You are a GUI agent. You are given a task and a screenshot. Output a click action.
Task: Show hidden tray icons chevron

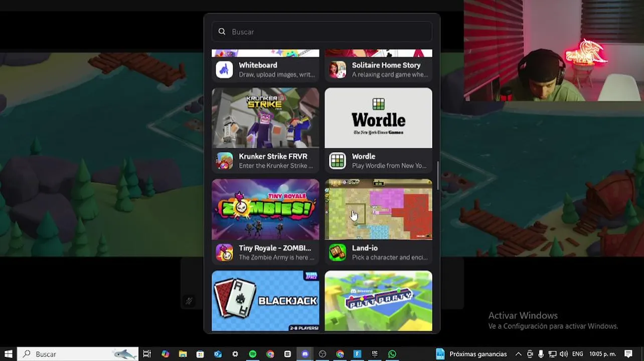(x=519, y=354)
